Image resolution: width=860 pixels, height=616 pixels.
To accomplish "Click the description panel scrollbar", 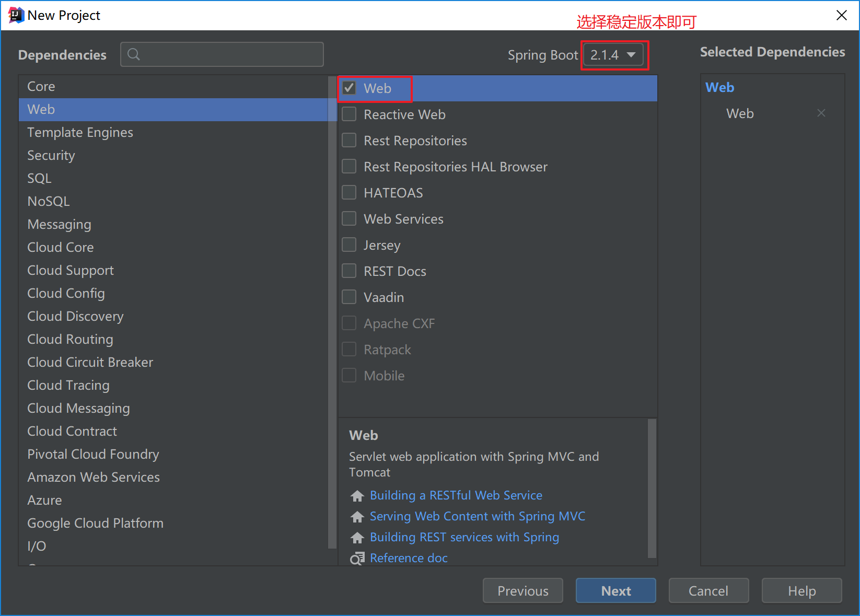I will 652,489.
